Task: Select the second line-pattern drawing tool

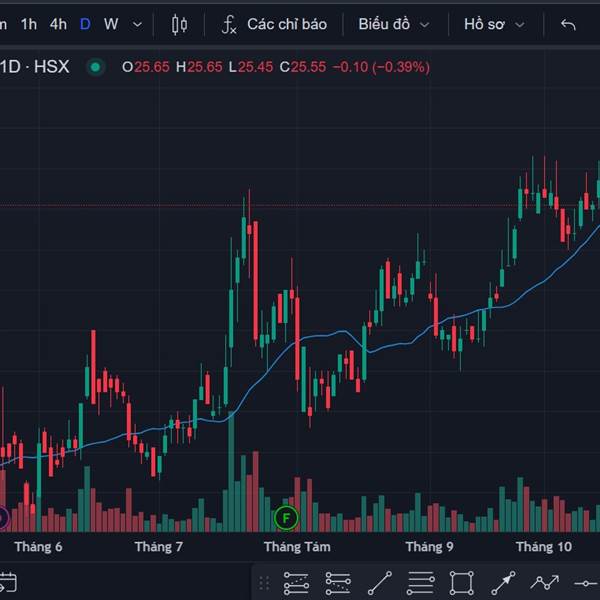Action: click(338, 583)
